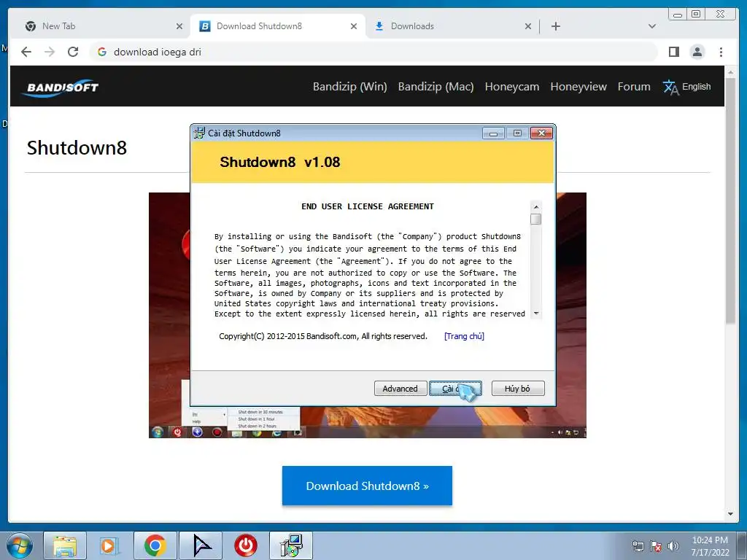Open Bandizip (Win) menu item
The height and width of the screenshot is (560, 747).
[x=349, y=87]
